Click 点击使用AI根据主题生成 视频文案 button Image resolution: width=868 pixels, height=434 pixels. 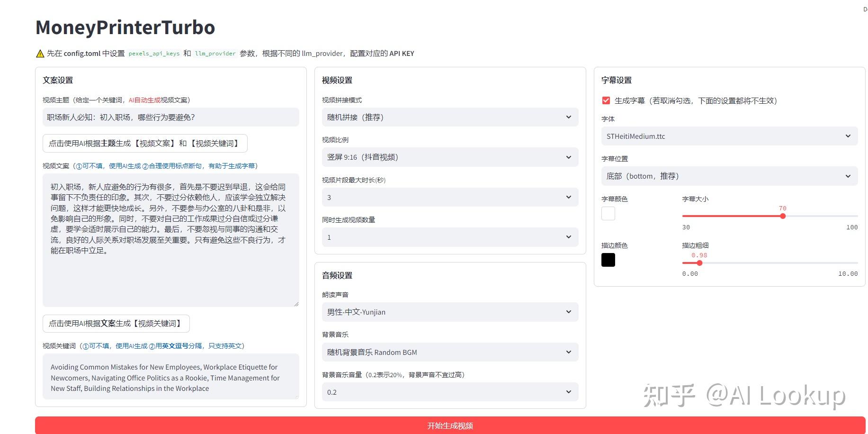(x=145, y=143)
